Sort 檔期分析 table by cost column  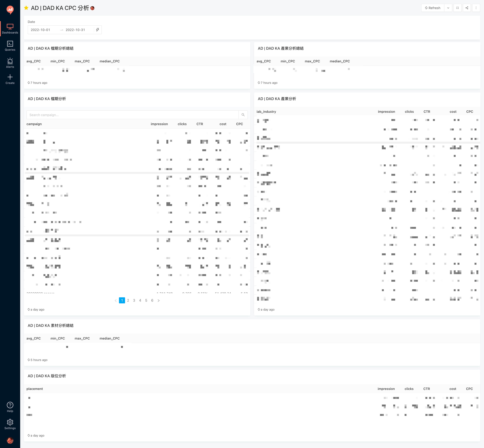click(x=223, y=124)
